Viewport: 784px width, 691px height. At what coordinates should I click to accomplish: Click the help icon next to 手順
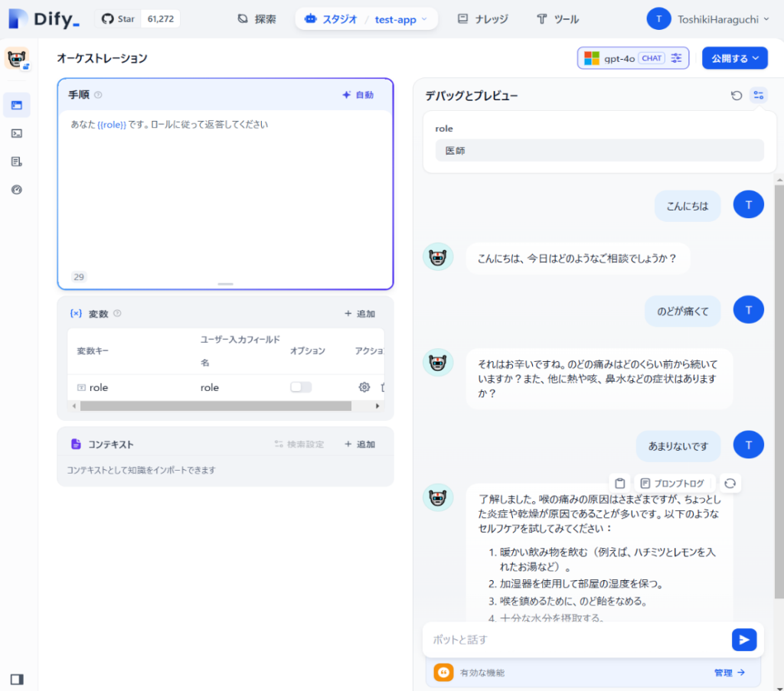point(99,95)
